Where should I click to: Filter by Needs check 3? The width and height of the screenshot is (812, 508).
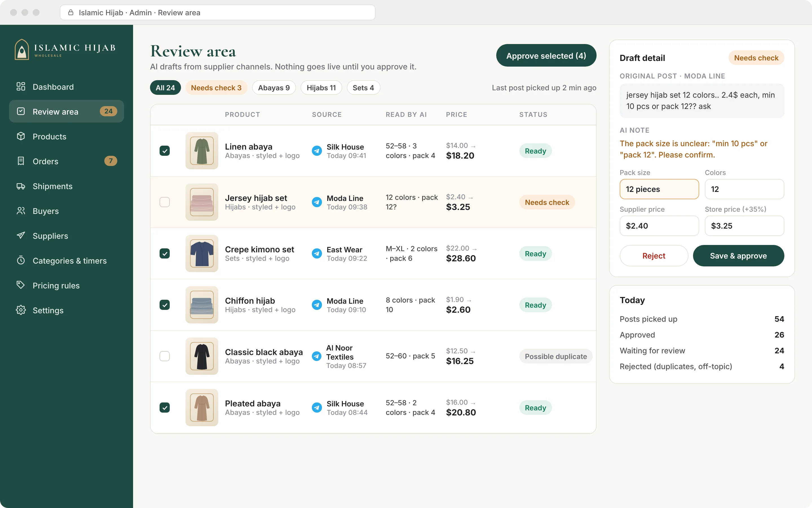pyautogui.click(x=216, y=88)
